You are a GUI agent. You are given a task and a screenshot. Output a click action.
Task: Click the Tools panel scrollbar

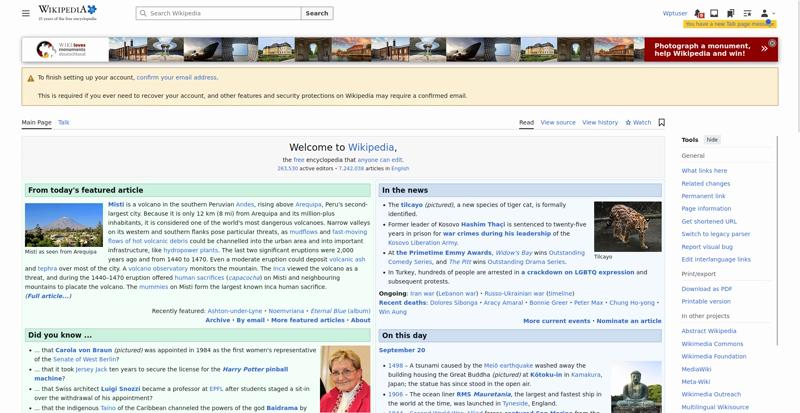tap(777, 240)
